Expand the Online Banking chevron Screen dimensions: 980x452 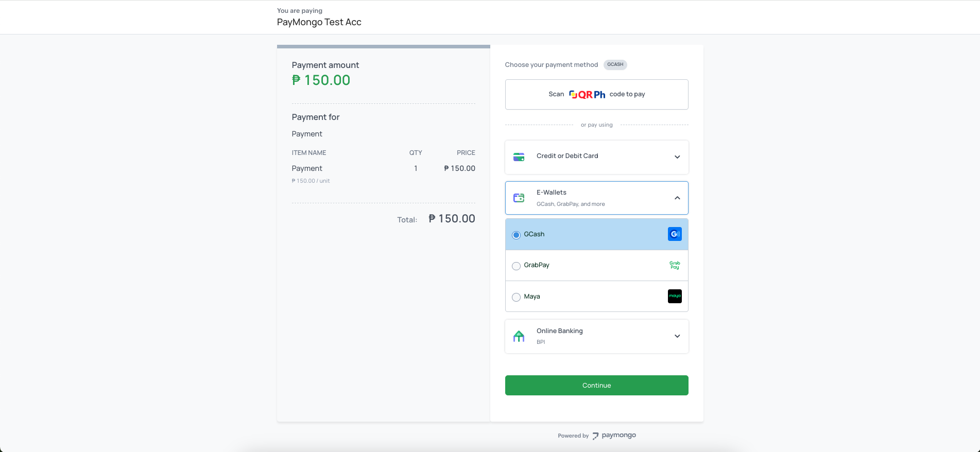click(x=677, y=336)
